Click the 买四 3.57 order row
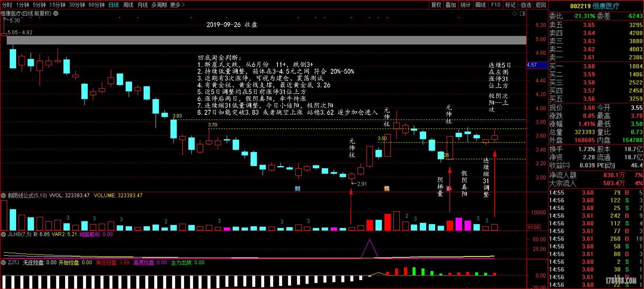 pyautogui.click(x=596, y=91)
